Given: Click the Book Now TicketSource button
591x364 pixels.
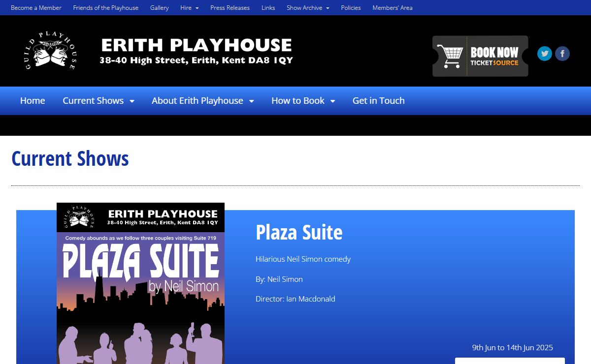Looking at the screenshot, I should point(480,56).
